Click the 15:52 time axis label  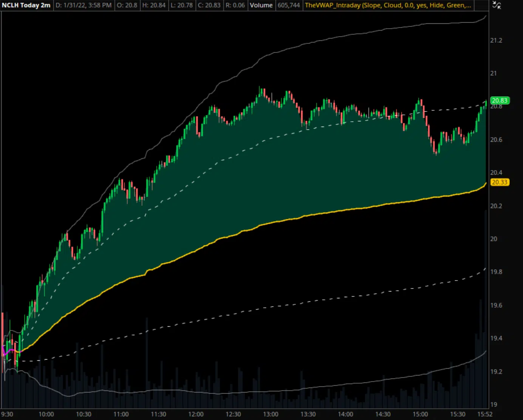click(x=485, y=414)
